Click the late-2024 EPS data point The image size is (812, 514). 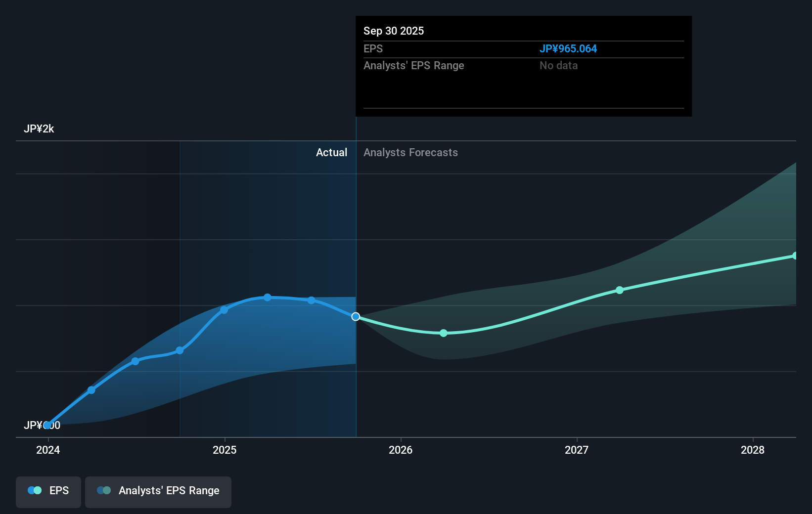click(x=180, y=350)
